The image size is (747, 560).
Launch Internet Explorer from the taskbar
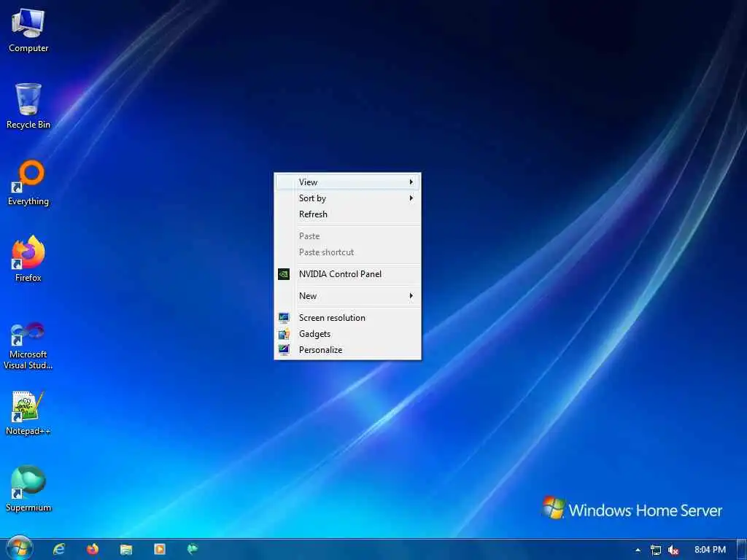pyautogui.click(x=59, y=550)
